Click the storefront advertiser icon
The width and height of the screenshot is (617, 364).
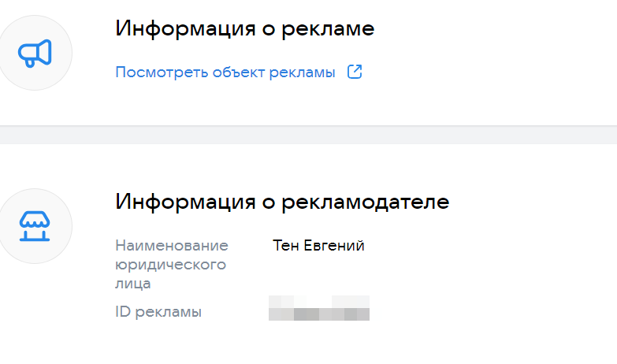point(35,227)
